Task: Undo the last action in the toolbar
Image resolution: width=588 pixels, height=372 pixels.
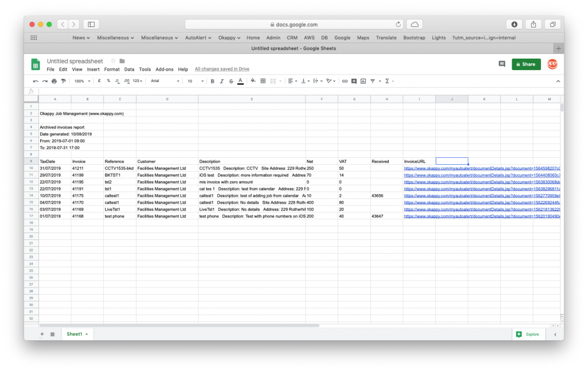Action: click(36, 81)
